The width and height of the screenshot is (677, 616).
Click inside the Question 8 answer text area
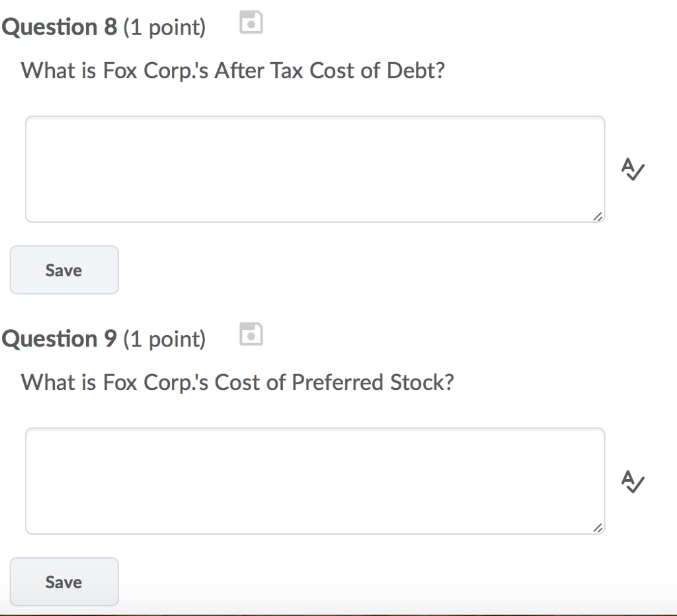[315, 169]
